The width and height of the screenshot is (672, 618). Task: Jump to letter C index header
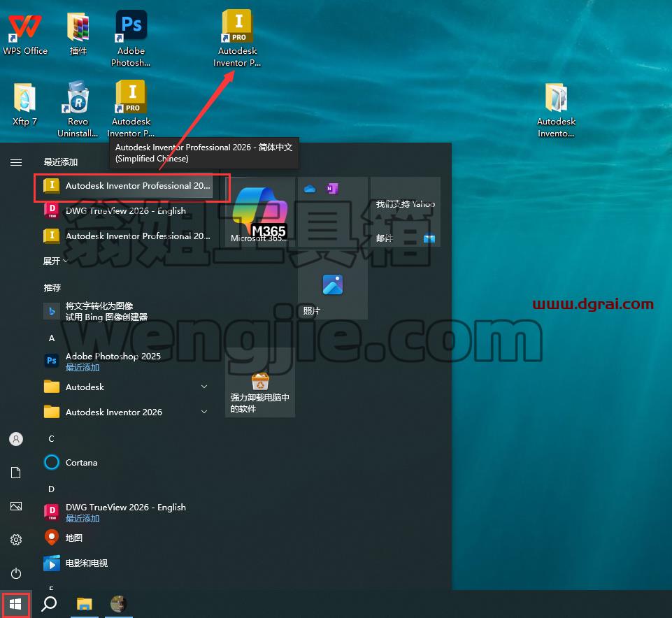(x=52, y=438)
